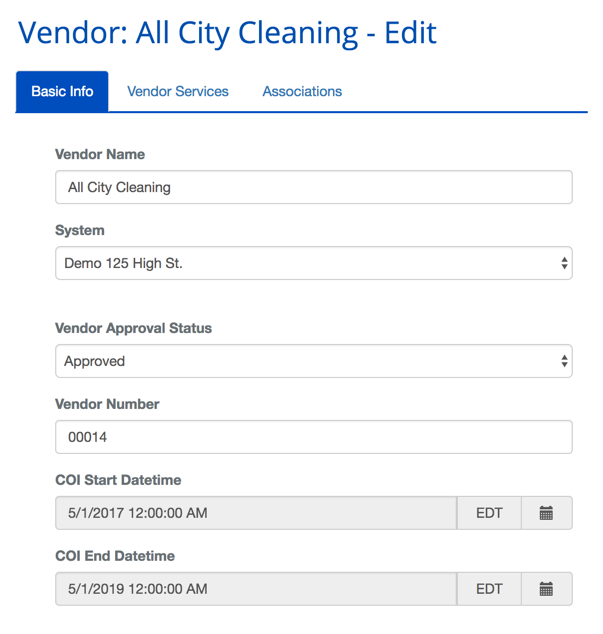
Task: Click the COI Start Datetime text box
Action: click(256, 513)
